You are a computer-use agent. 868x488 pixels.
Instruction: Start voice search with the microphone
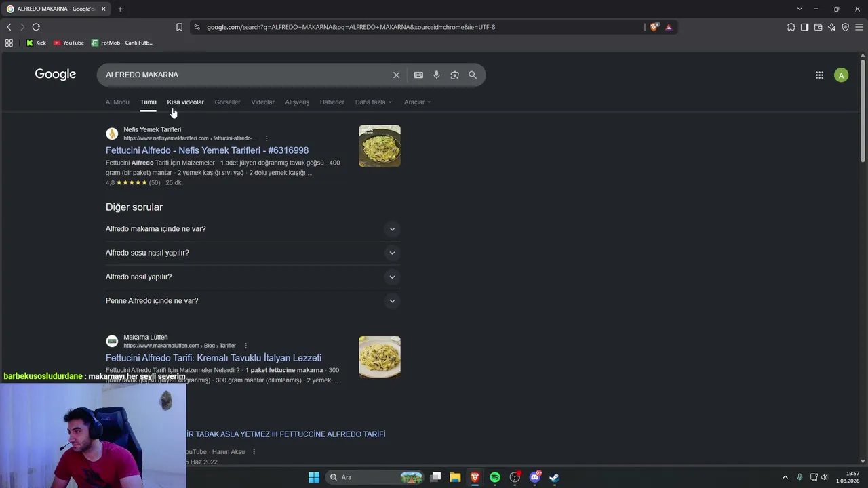(437, 75)
